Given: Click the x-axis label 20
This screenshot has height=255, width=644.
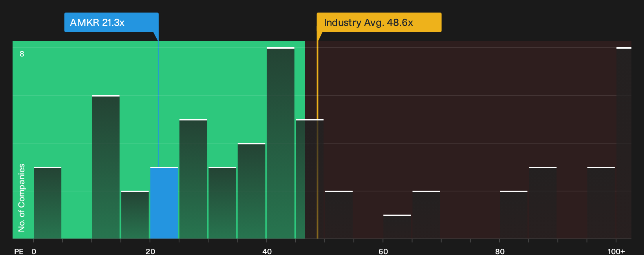Looking at the screenshot, I should (150, 251).
